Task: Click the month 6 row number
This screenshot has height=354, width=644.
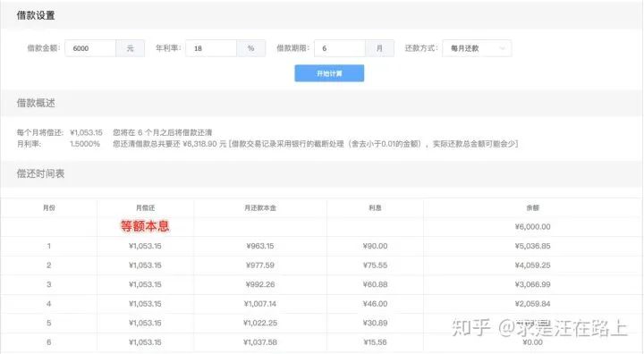Action: coord(49,342)
